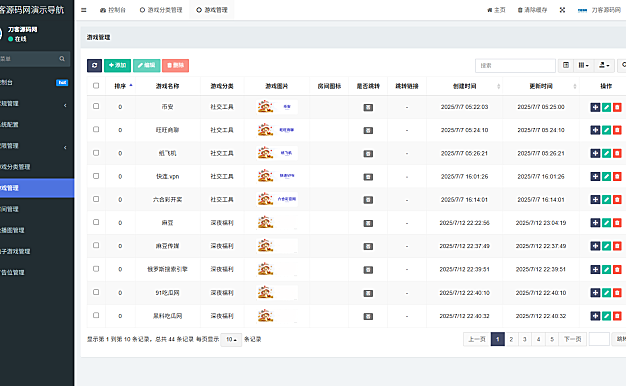Click the jump-to-page input box
This screenshot has width=626, height=386.
pos(599,339)
